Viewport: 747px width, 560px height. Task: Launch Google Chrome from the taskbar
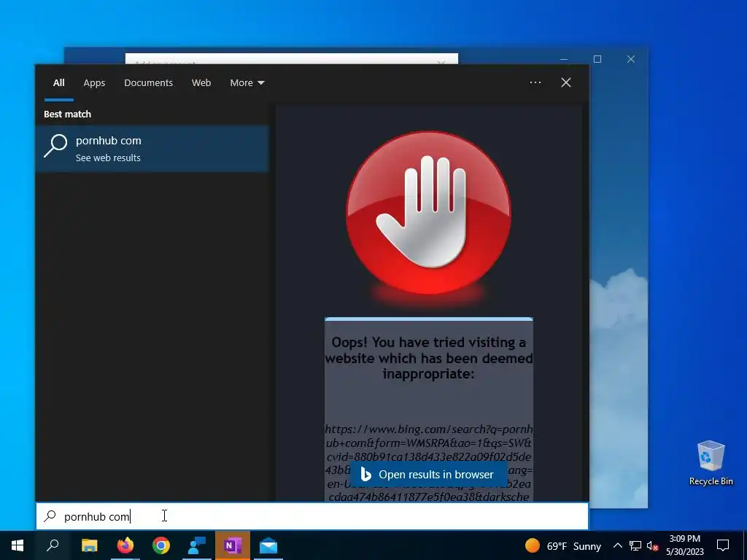point(161,545)
